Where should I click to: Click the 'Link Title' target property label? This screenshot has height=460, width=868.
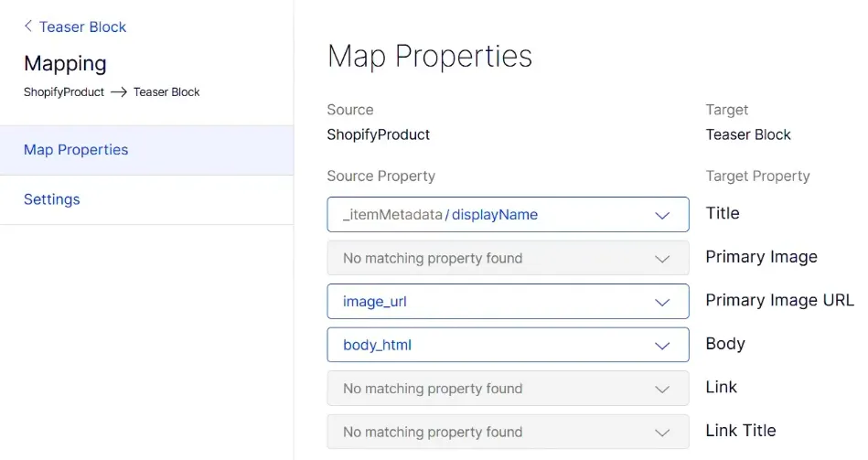741,431
